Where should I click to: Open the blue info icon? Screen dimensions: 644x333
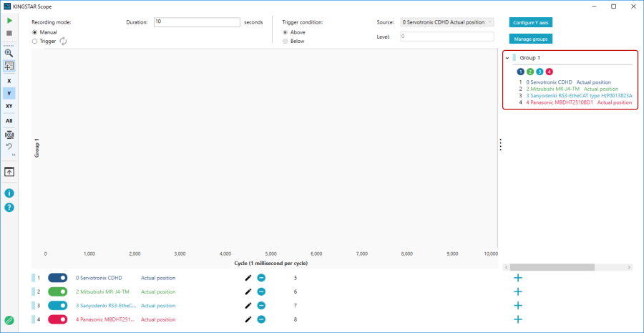coord(9,193)
